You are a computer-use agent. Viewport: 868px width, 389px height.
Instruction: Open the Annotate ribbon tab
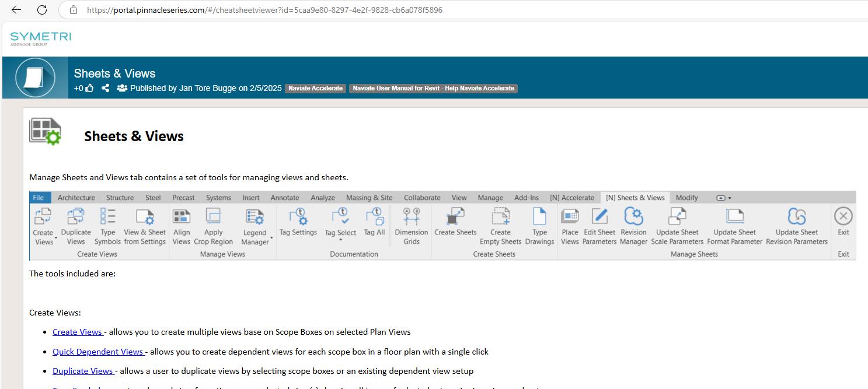pyautogui.click(x=285, y=198)
